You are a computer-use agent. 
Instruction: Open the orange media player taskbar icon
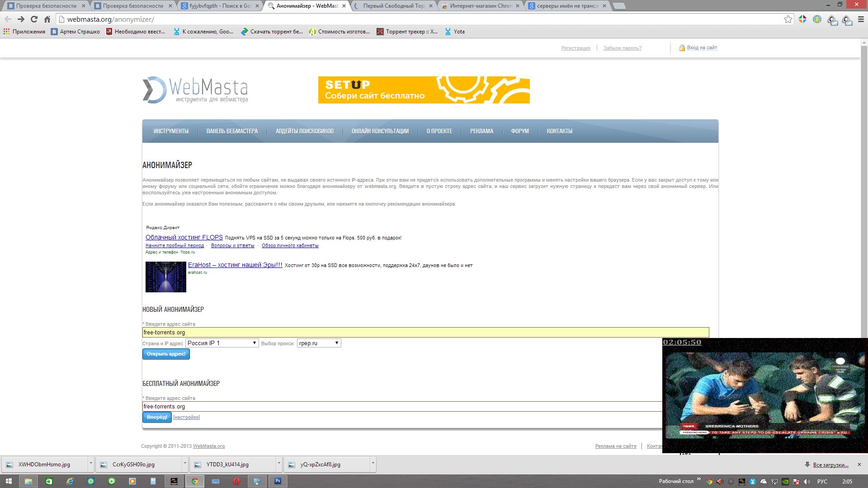point(132,481)
